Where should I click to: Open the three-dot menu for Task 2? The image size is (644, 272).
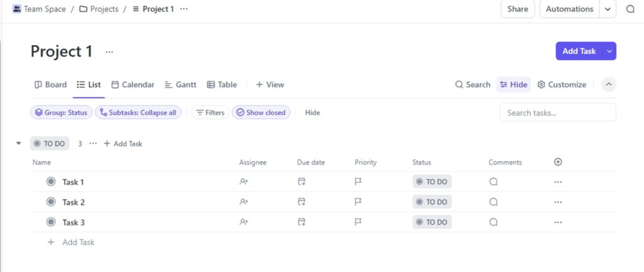(558, 202)
